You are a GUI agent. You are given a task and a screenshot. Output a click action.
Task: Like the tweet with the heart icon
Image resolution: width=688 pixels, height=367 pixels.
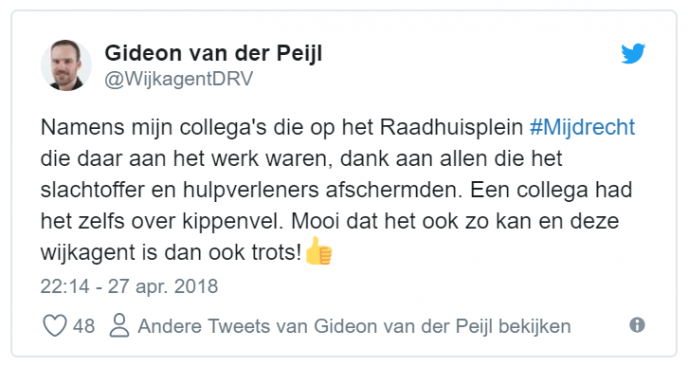pos(54,326)
